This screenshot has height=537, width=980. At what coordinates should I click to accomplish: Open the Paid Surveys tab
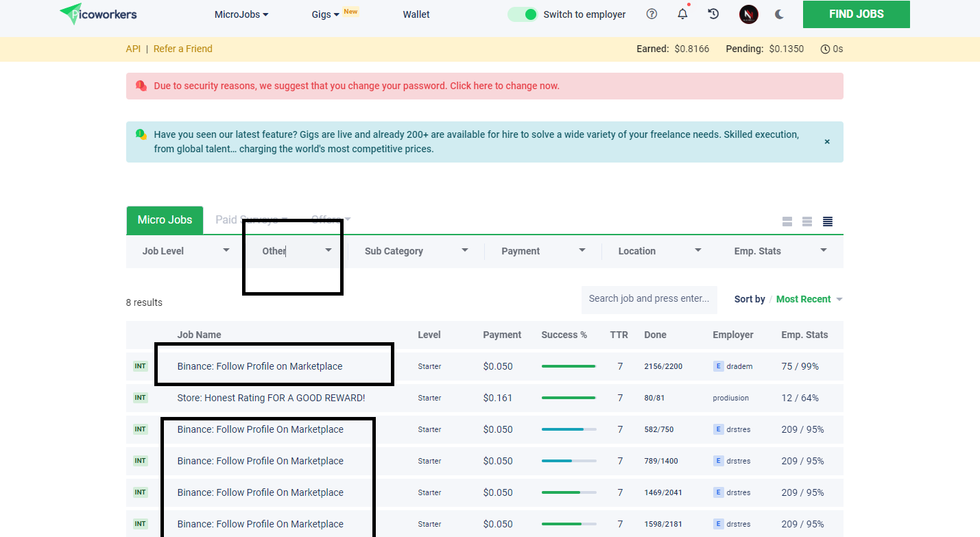251,220
